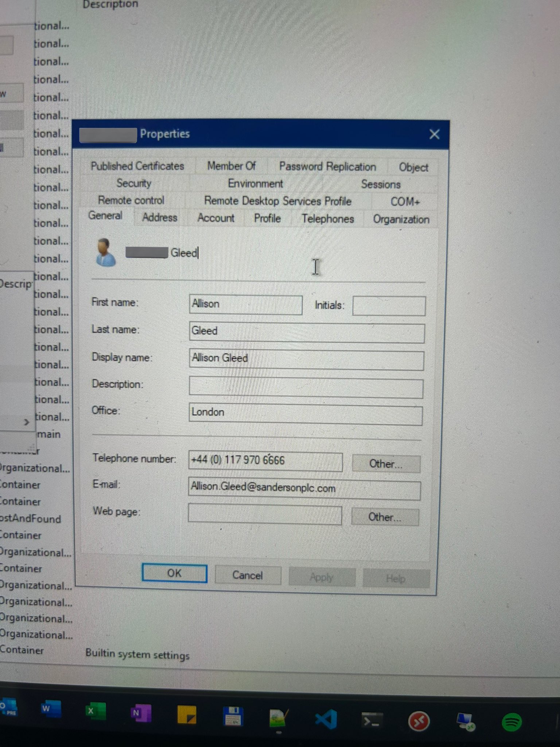Viewport: 560px width, 747px height.
Task: Switch to the Member Of tab
Action: 231,166
